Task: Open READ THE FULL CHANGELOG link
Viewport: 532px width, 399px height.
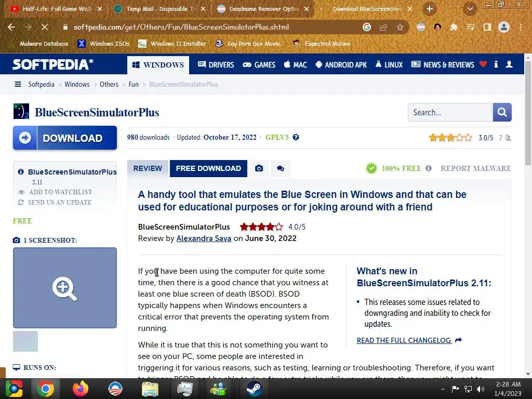Action: pyautogui.click(x=409, y=340)
